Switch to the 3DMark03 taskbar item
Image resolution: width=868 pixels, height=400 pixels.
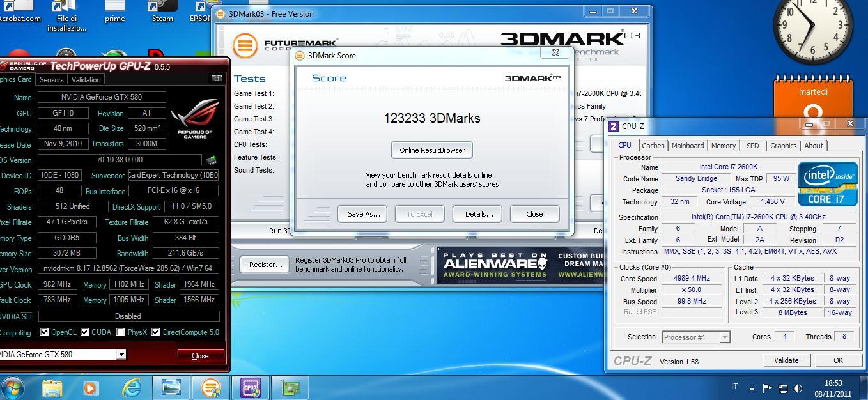click(x=210, y=388)
